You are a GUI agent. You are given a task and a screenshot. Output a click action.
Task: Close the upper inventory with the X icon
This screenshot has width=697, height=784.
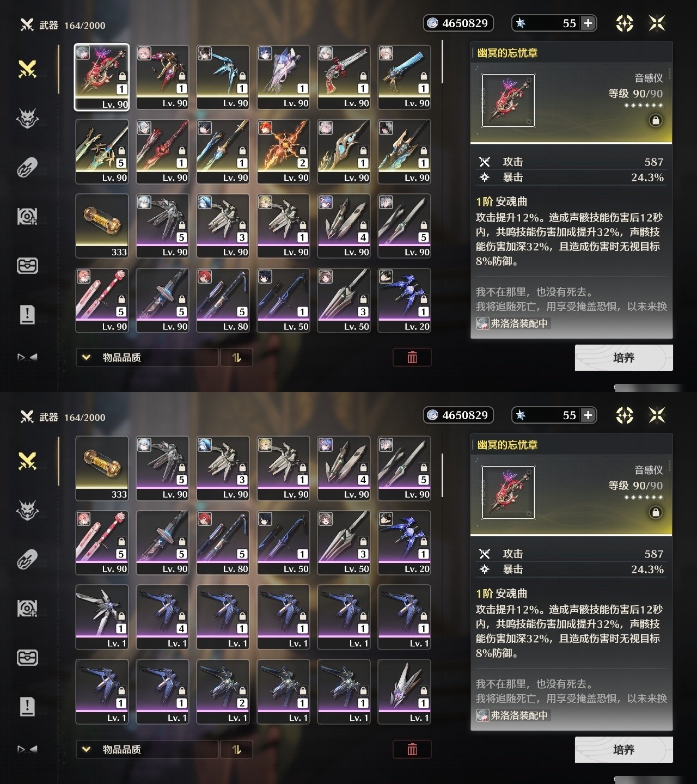(x=657, y=23)
